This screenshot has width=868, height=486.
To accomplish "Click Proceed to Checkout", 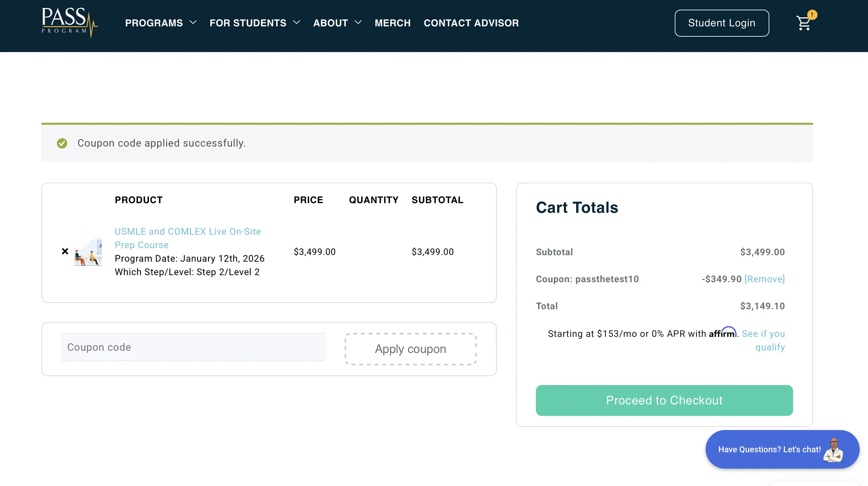I will [664, 400].
